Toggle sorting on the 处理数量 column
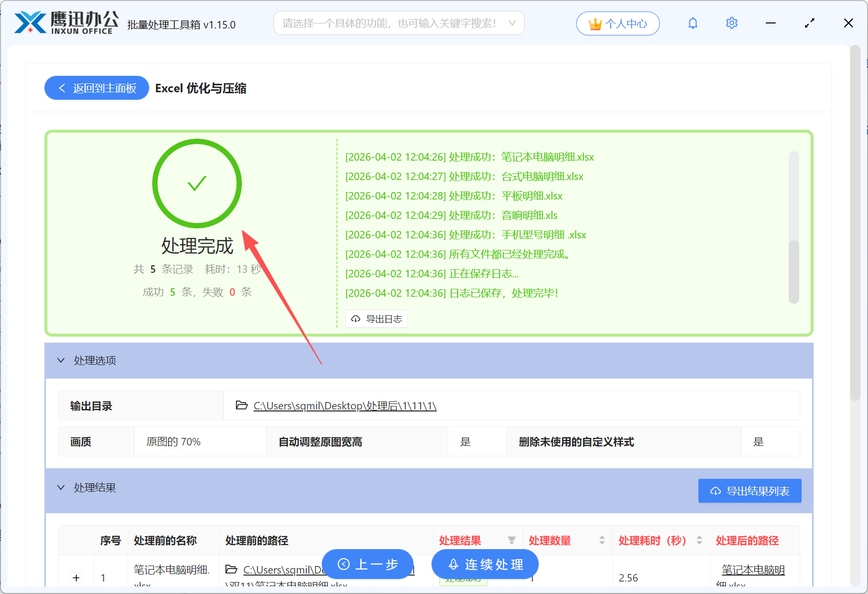This screenshot has height=594, width=868. 601,540
